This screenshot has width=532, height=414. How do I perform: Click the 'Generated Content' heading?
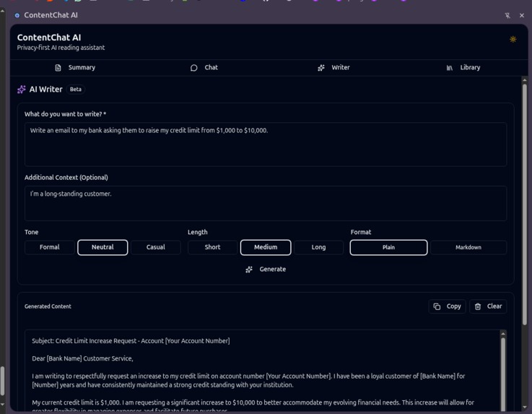coord(48,306)
